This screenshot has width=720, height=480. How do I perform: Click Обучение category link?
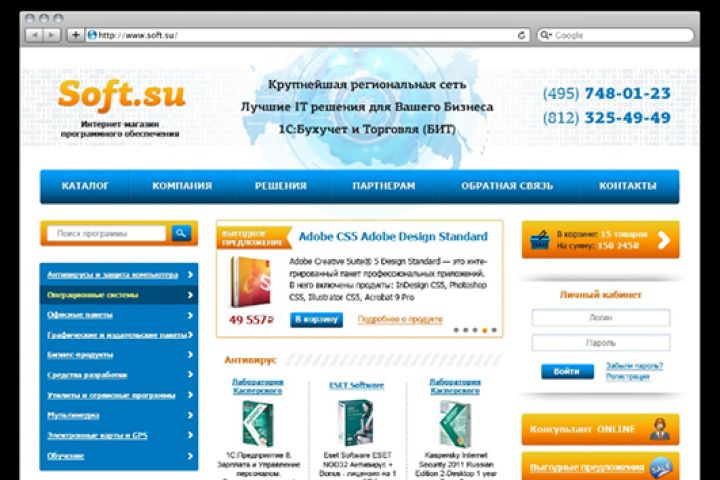(65, 456)
